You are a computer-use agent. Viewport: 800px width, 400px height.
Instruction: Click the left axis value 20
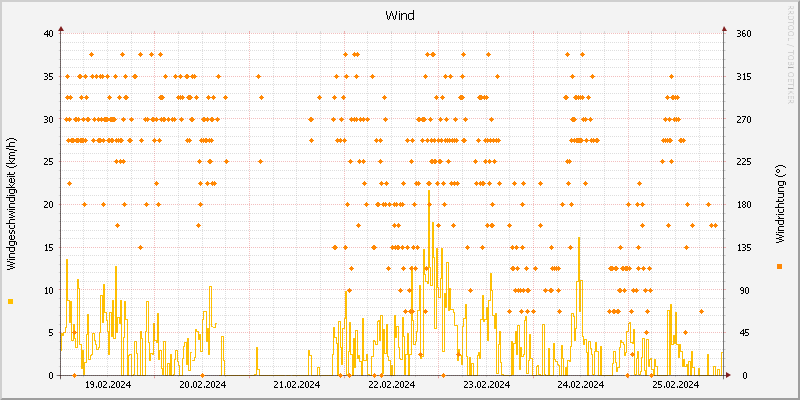[x=48, y=205]
